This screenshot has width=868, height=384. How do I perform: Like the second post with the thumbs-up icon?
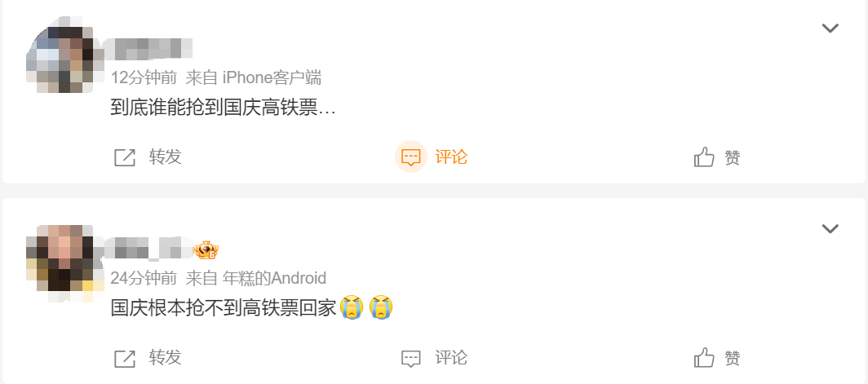pyautogui.click(x=704, y=358)
